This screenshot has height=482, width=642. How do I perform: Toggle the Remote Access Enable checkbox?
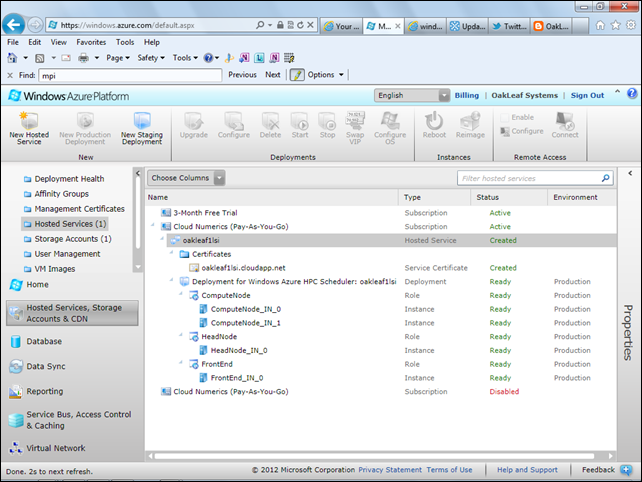point(504,118)
